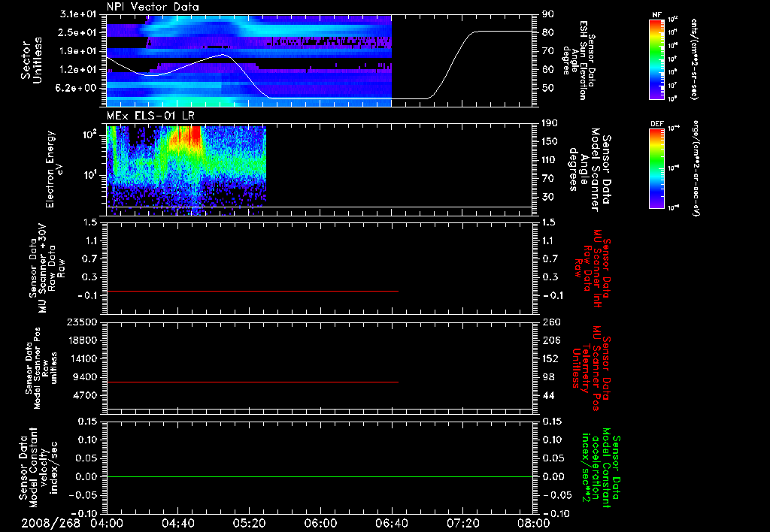Click the 'Model Scanner Pos Raw unitless' axis label
The image size is (770, 532).
coord(41,368)
